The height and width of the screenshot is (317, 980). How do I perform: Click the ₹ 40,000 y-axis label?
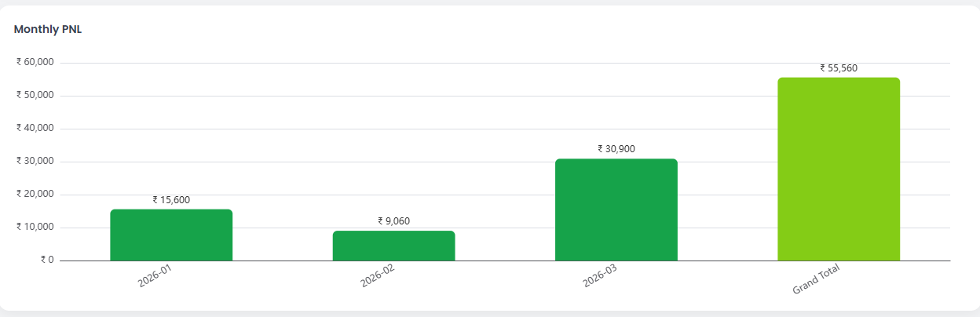pos(35,128)
